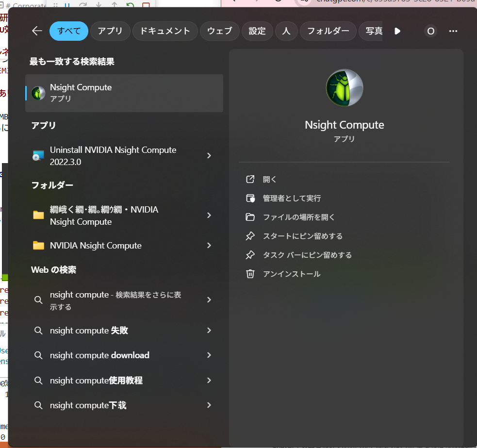Screen dimensions: 477x448
Task: Expand chevron for NVIDIA Nsight Compute folder
Action: tap(209, 245)
